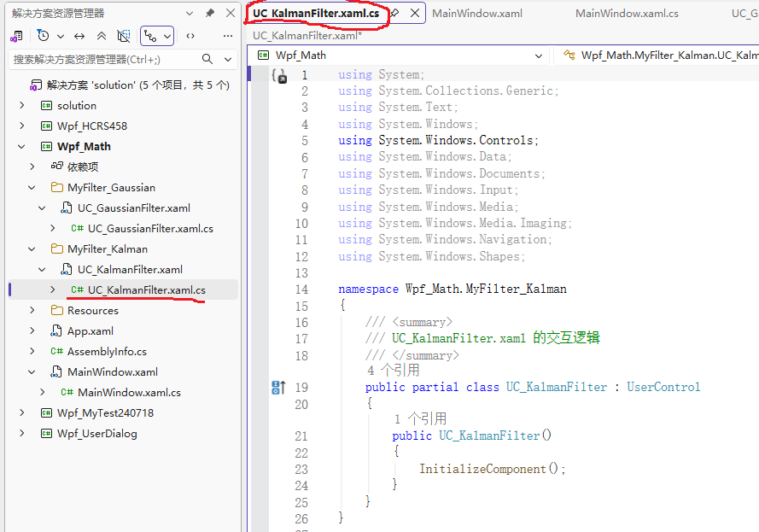Click 'UserControl' base class on line 19
Viewport: 759px width, 532px height.
point(663,388)
